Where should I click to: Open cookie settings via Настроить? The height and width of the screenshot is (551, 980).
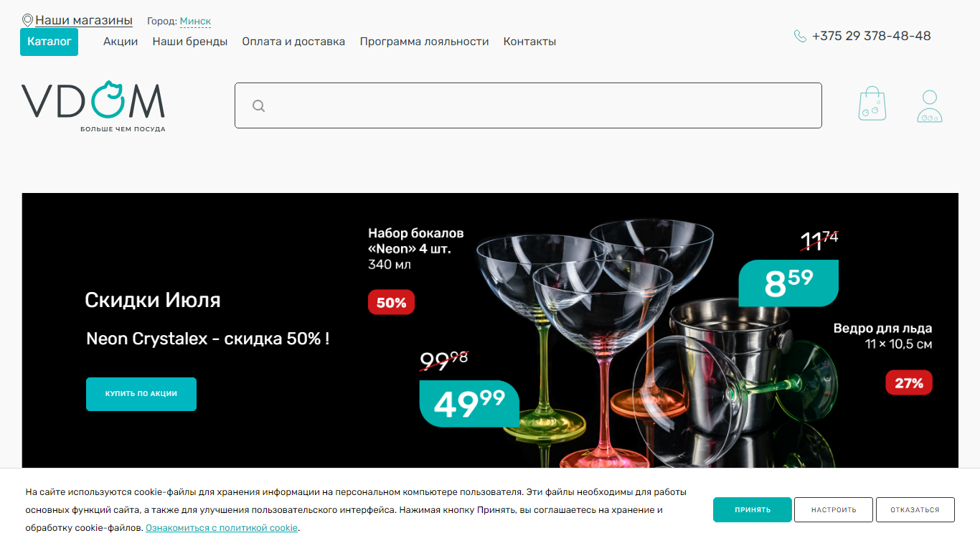[834, 509]
